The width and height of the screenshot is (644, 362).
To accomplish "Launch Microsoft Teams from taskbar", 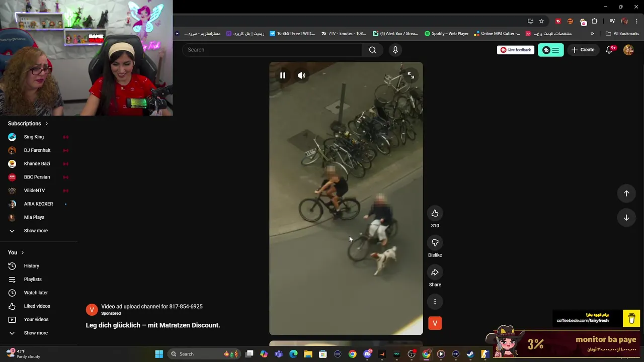I will click(279, 354).
